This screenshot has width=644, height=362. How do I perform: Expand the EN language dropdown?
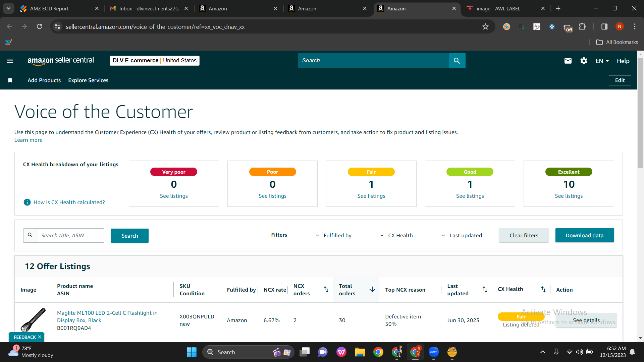pyautogui.click(x=602, y=61)
